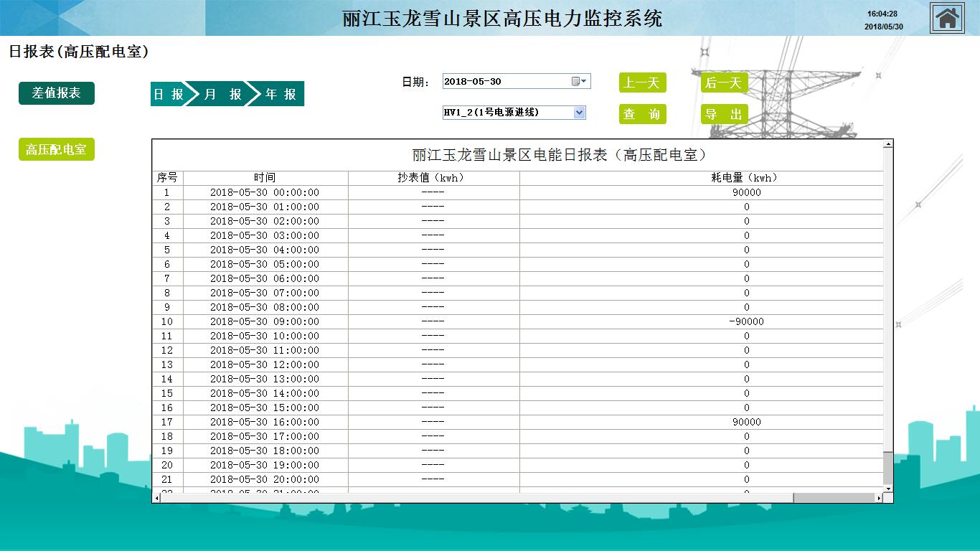
Task: Click the 2018-05-30 date input field
Action: [505, 81]
